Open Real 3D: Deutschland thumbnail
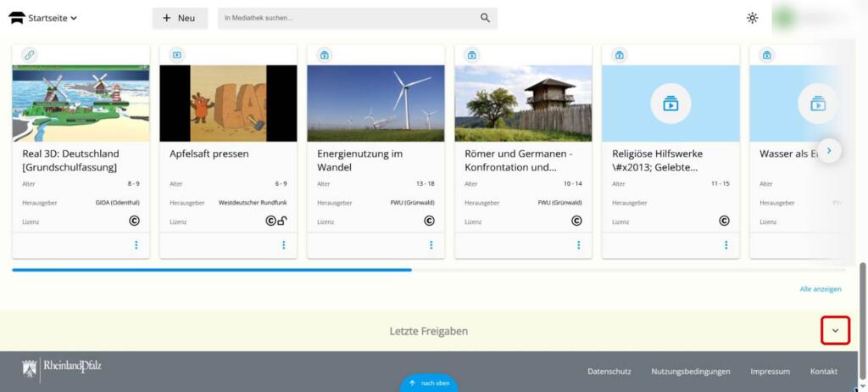868x392 pixels. (81, 104)
